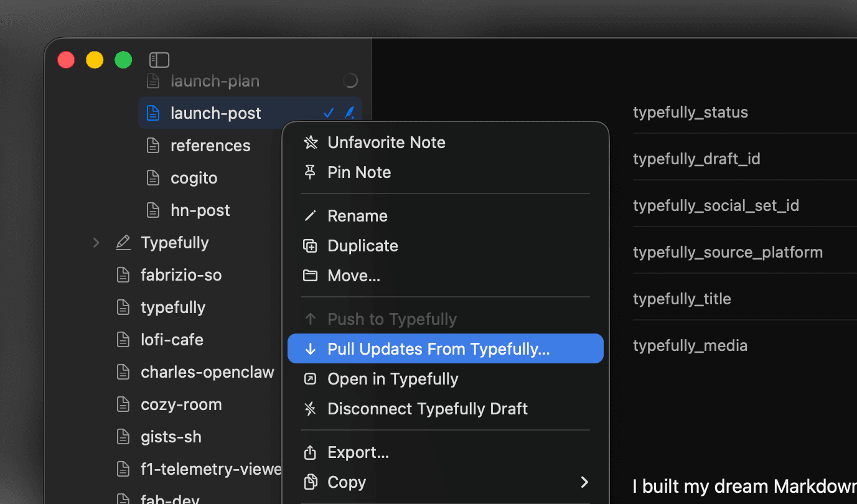
Task: Click the duplicate icon next to Duplicate
Action: tap(310, 246)
